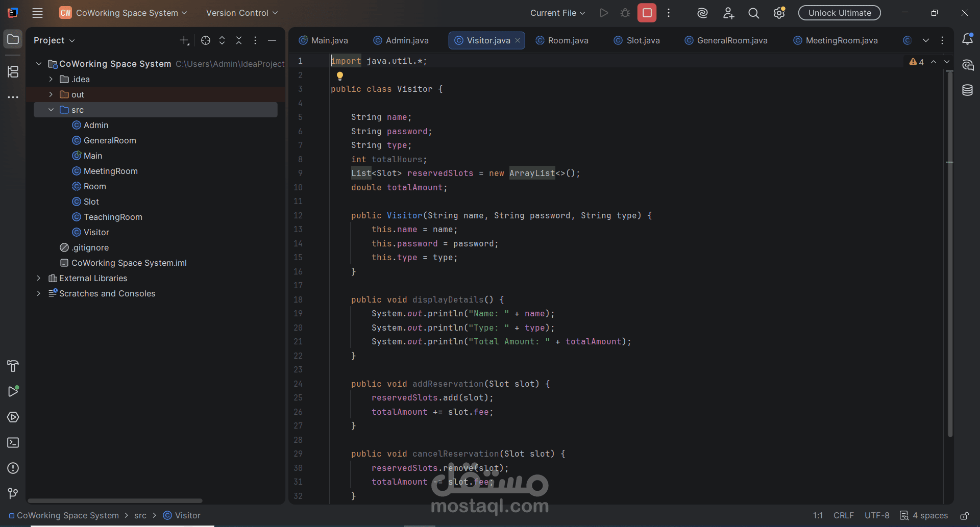Viewport: 980px width, 527px height.
Task: Open IDE settings gear
Action: point(779,13)
